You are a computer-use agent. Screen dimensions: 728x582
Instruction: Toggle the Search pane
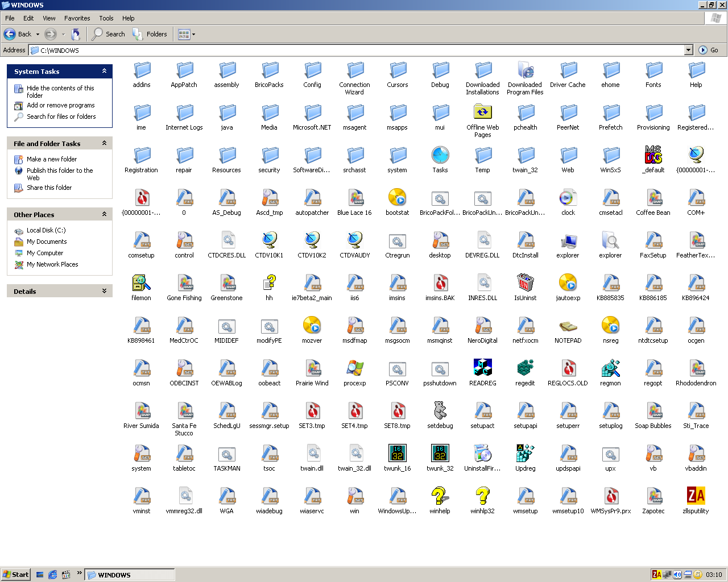point(107,34)
